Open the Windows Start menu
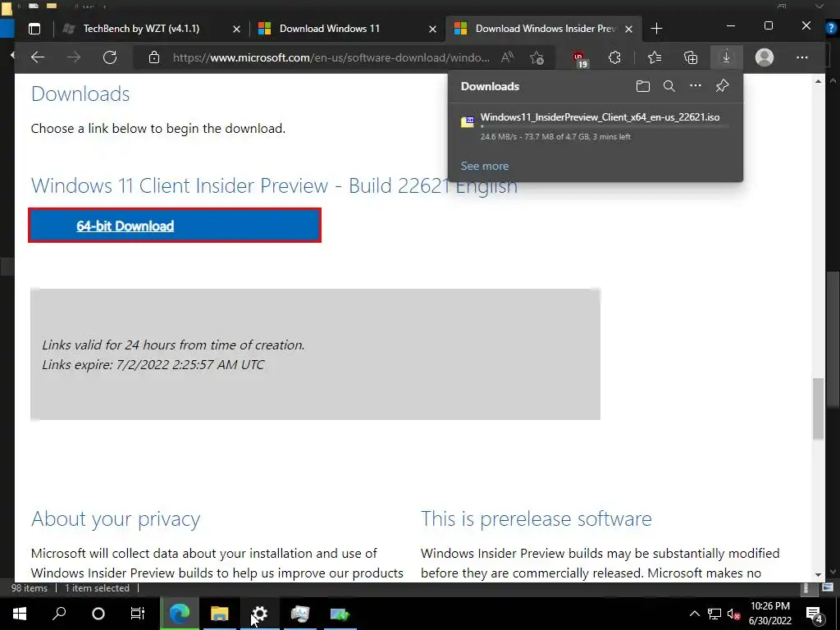 [20, 614]
